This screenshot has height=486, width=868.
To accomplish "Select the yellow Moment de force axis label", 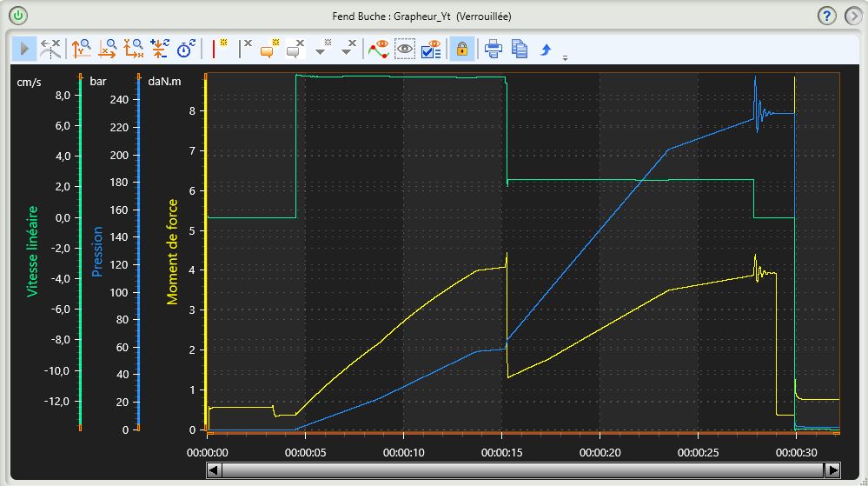I will 172,251.
